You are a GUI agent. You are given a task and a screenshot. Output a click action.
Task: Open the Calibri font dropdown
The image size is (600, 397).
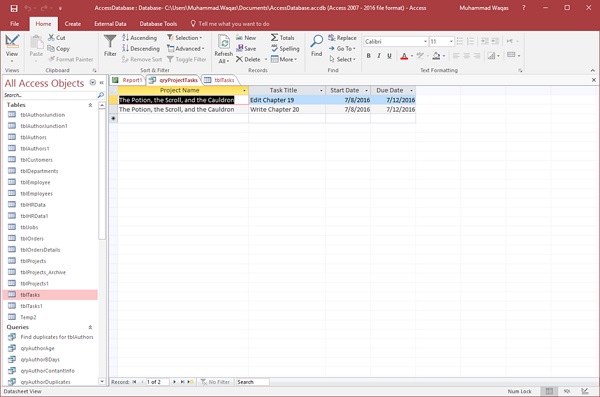point(425,41)
